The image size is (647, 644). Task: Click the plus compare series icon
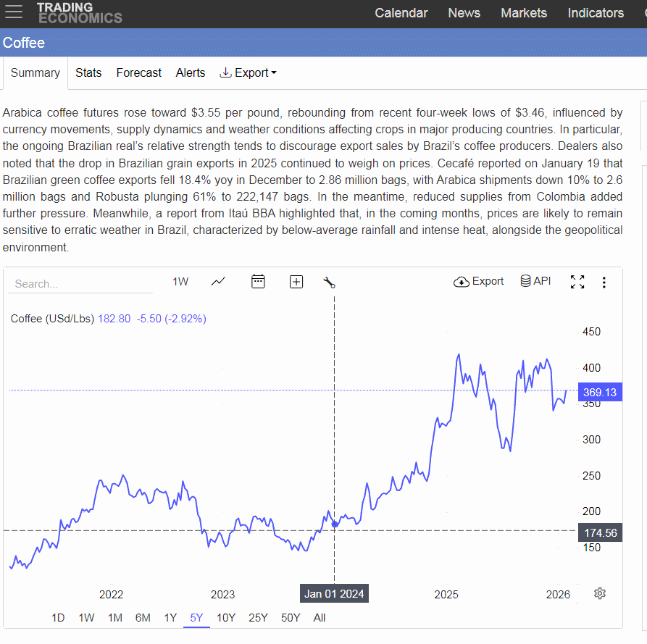click(296, 282)
